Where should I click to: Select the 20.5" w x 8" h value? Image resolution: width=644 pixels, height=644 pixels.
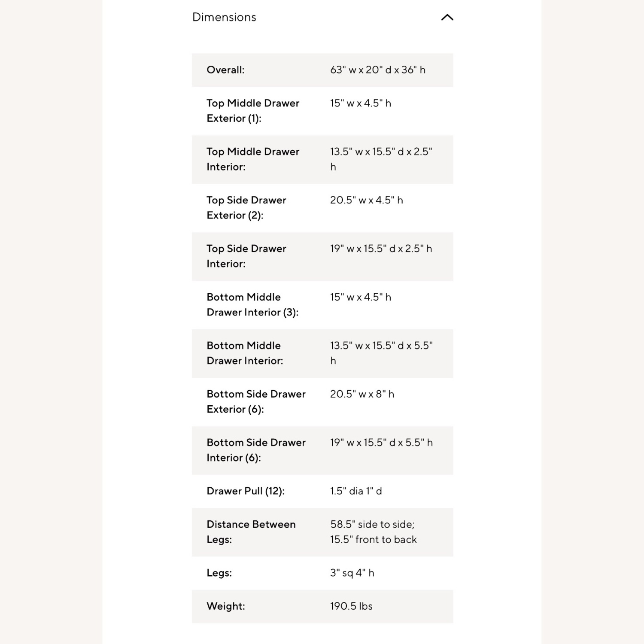pyautogui.click(x=362, y=394)
